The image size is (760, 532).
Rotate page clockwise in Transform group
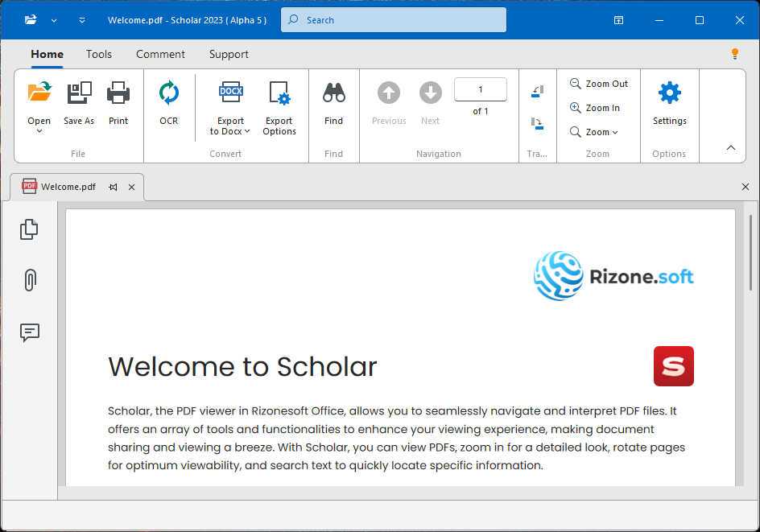click(538, 124)
